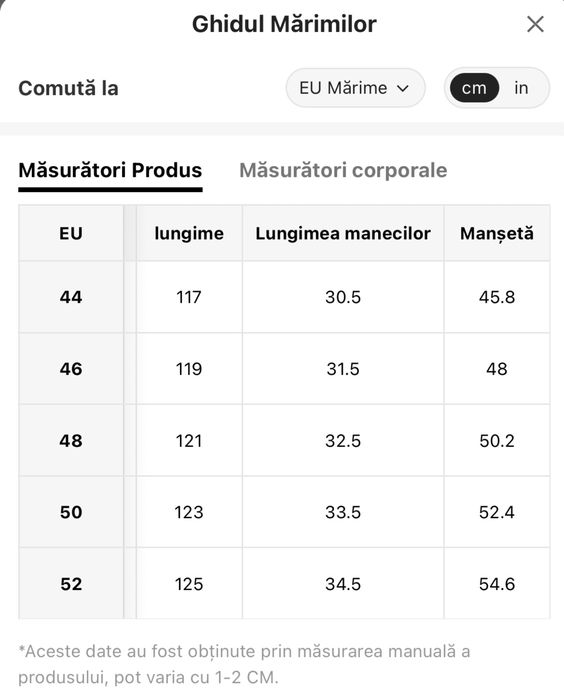
Task: Select size 44 row
Action: point(284,297)
